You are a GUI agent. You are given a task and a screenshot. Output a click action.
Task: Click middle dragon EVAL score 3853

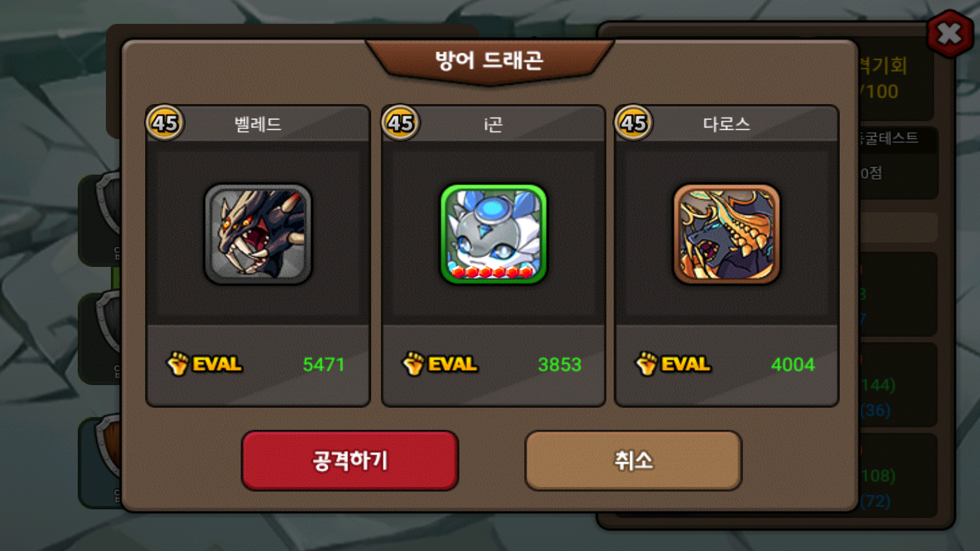[559, 364]
